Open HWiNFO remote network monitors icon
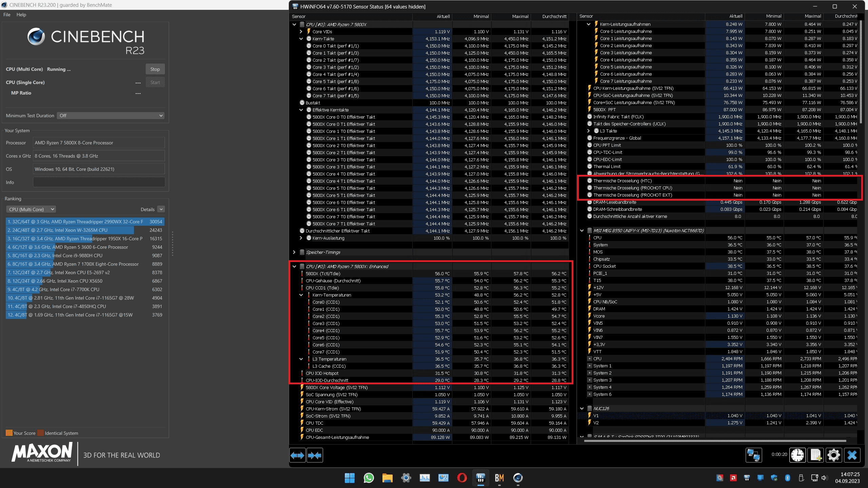Image resolution: width=868 pixels, height=488 pixels. [x=753, y=455]
